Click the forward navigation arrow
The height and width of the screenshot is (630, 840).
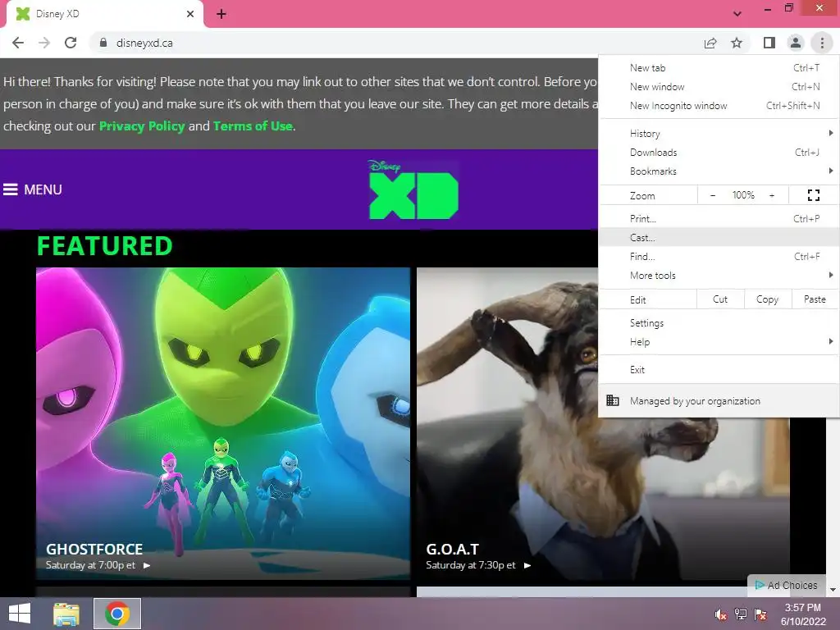click(x=44, y=43)
